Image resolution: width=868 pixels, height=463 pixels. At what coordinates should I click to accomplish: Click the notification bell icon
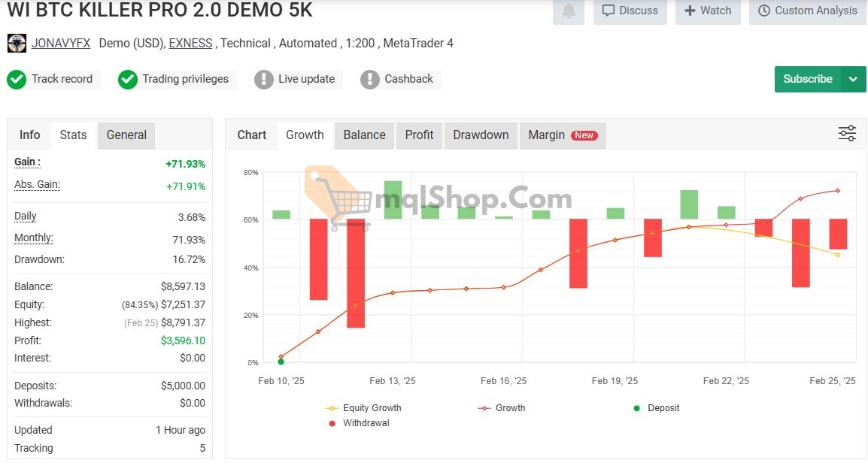[x=569, y=11]
